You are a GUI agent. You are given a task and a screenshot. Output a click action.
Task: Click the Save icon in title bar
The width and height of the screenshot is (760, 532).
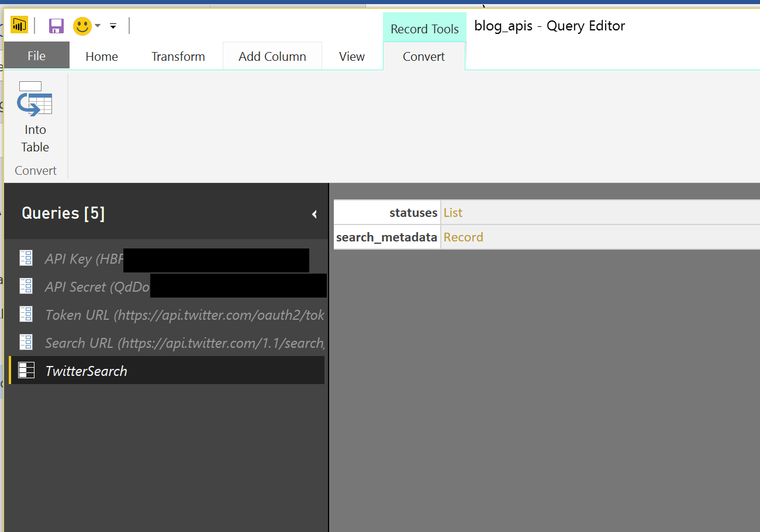click(x=56, y=26)
